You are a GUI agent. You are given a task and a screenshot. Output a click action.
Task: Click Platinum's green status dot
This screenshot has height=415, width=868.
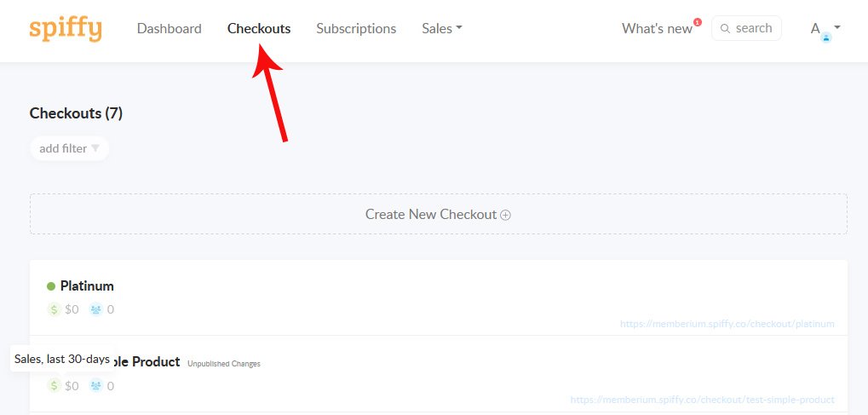click(51, 286)
